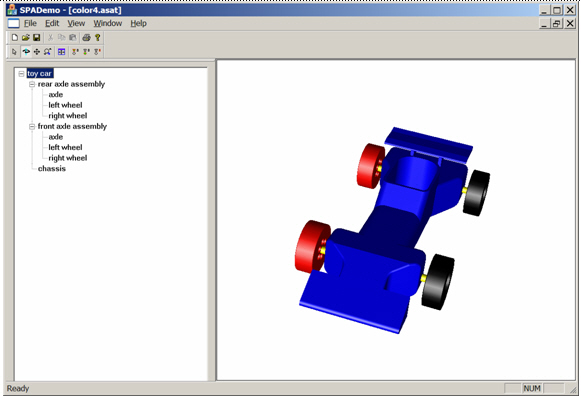The width and height of the screenshot is (581, 396).
Task: Open the Window menu
Action: coord(107,23)
